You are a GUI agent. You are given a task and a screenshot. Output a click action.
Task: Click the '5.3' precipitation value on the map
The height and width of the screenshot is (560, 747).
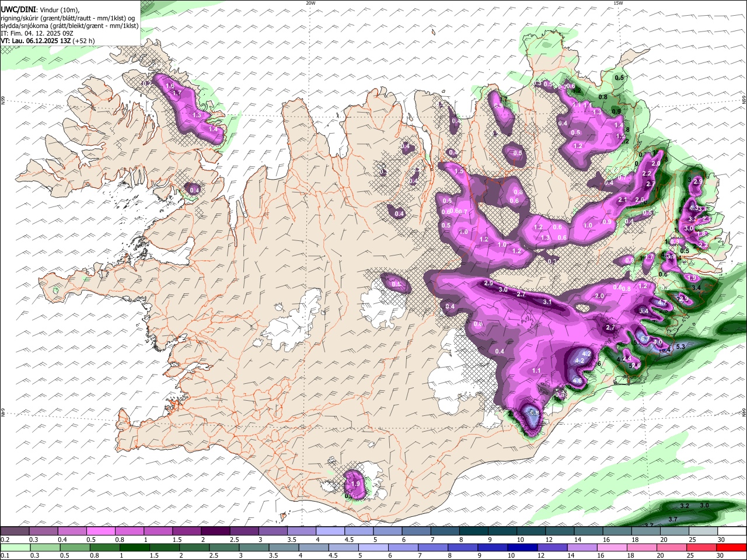680,346
